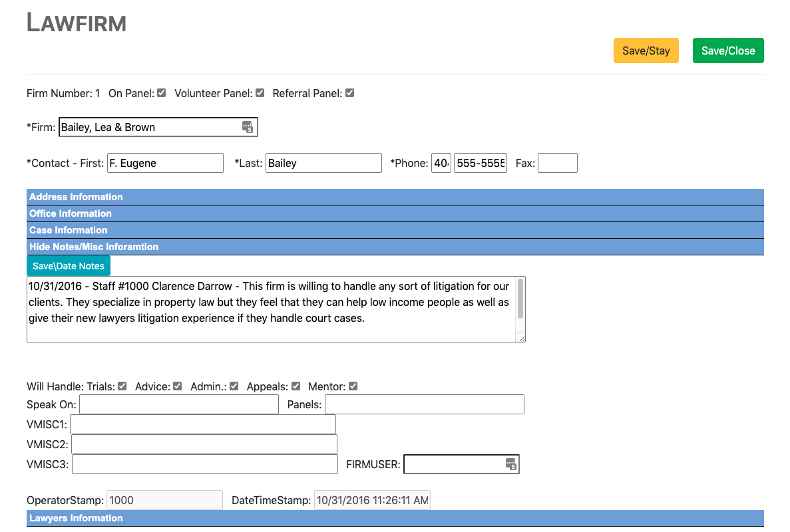790x532 pixels.
Task: Uncheck Will Handle Trials checkbox
Action: (x=122, y=386)
